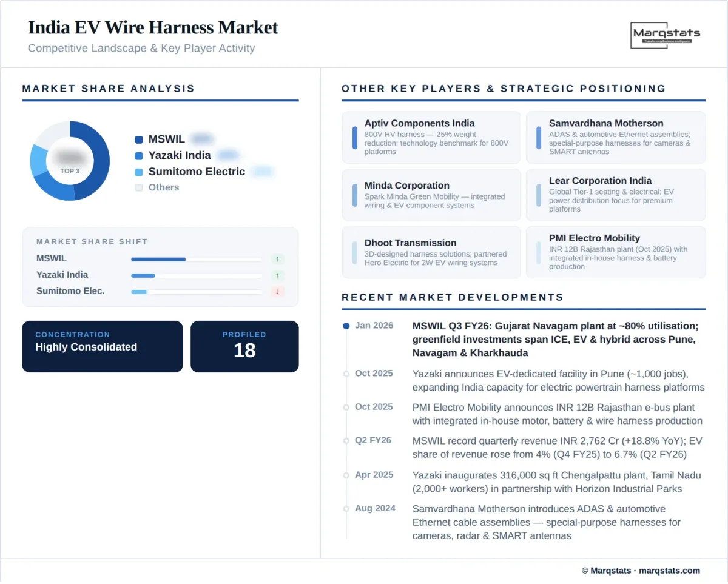The width and height of the screenshot is (728, 584).
Task: Click 'PMI Electro Mobility announces INR 12B' entry
Action: (558, 414)
